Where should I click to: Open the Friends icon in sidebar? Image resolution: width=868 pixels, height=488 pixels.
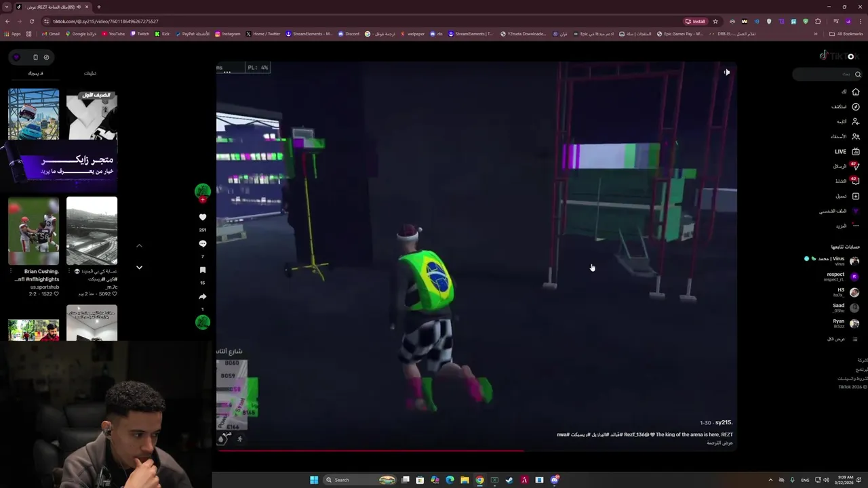[x=856, y=136]
